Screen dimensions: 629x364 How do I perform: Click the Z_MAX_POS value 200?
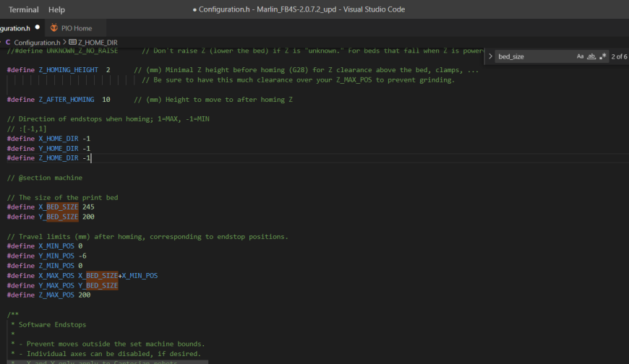[85, 295]
